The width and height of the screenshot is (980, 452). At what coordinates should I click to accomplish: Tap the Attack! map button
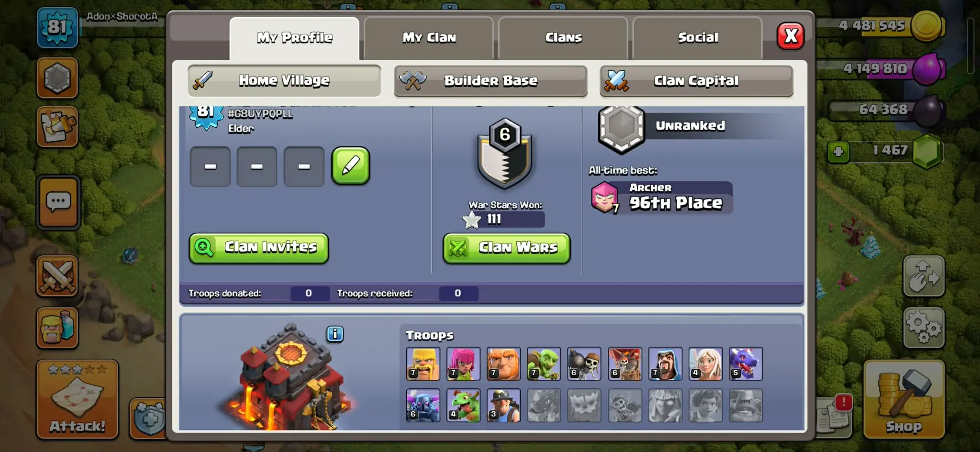[x=78, y=399]
